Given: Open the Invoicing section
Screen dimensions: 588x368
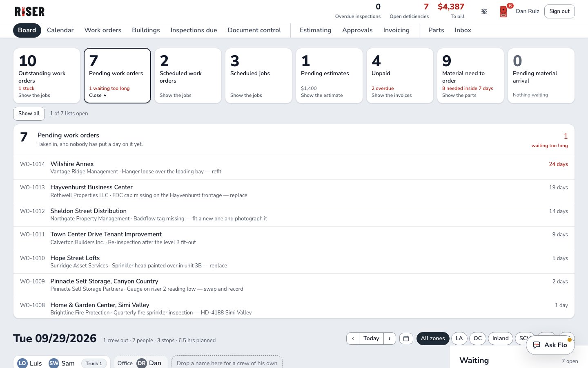Looking at the screenshot, I should pos(396,30).
